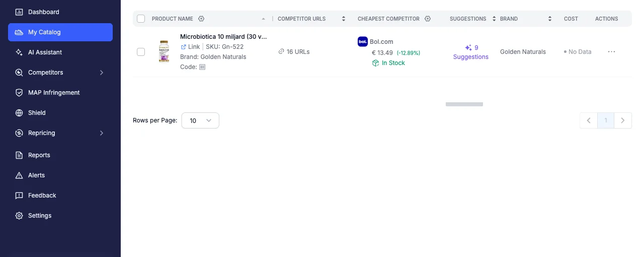Open MAP Infringement menu item
Viewport: 644px width, 257px height.
(x=60, y=92)
